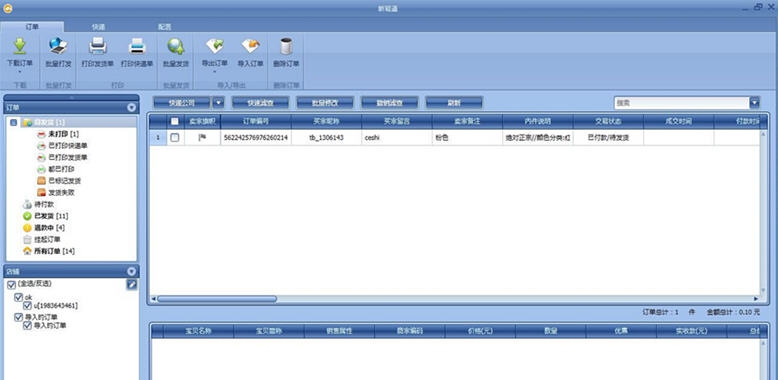Click the horizontal scrollbar left arrow

click(153, 299)
